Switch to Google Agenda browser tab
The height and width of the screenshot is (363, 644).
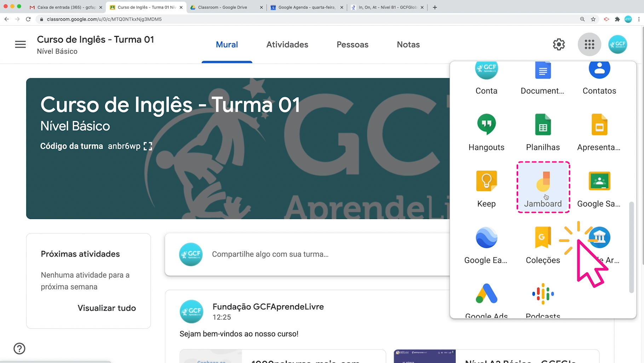306,7
